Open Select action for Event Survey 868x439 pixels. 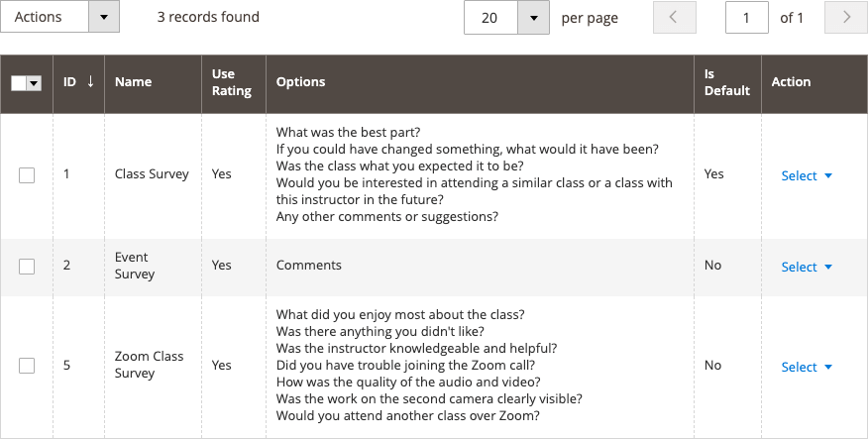pos(807,267)
